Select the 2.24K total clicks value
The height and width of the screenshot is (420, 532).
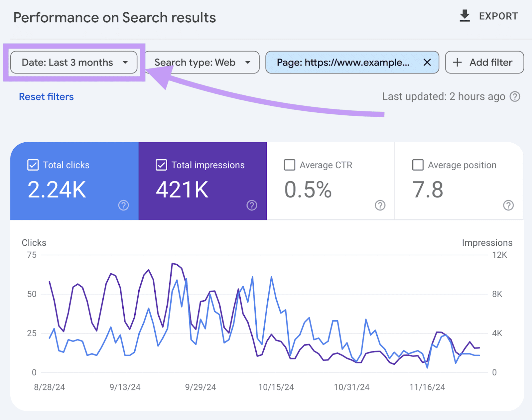pos(57,190)
